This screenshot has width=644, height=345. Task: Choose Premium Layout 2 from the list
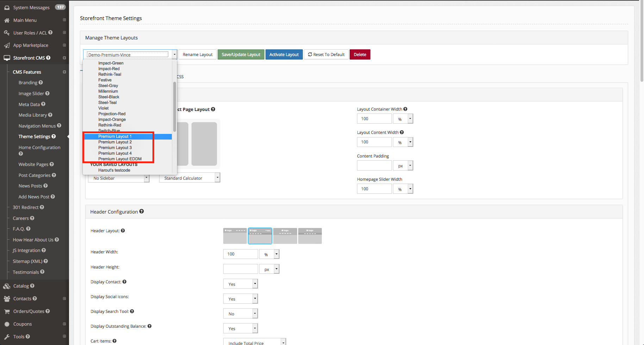pyautogui.click(x=115, y=142)
